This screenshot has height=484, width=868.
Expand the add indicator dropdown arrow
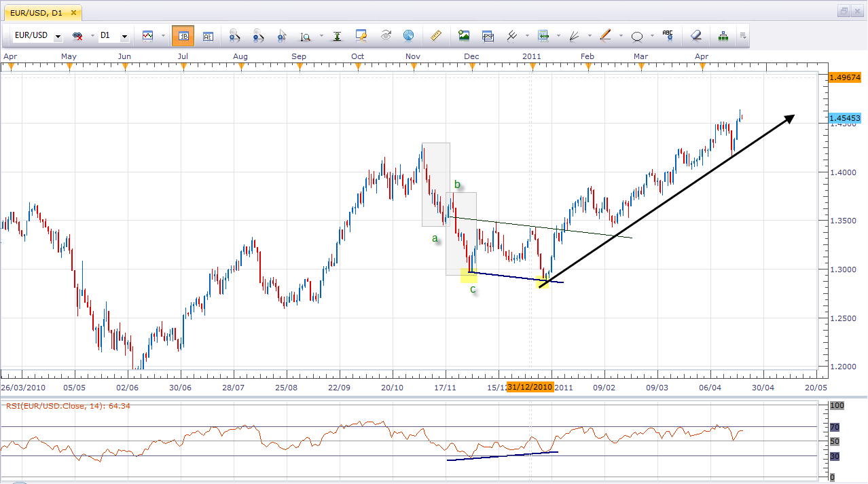pyautogui.click(x=558, y=36)
